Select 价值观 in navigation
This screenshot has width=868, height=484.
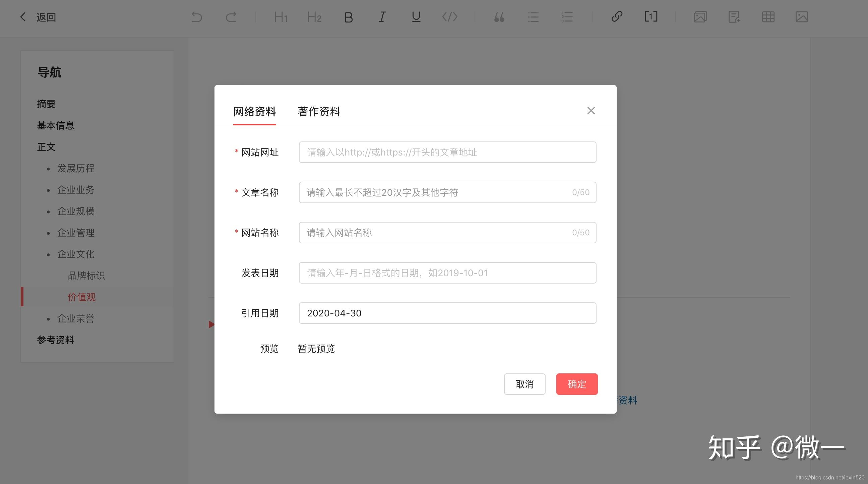pos(82,297)
